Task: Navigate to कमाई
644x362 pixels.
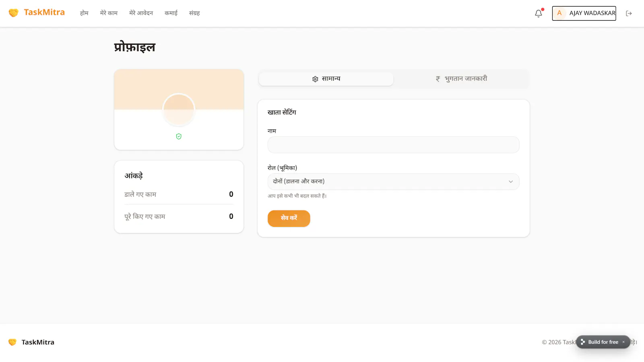Action: (x=171, y=13)
